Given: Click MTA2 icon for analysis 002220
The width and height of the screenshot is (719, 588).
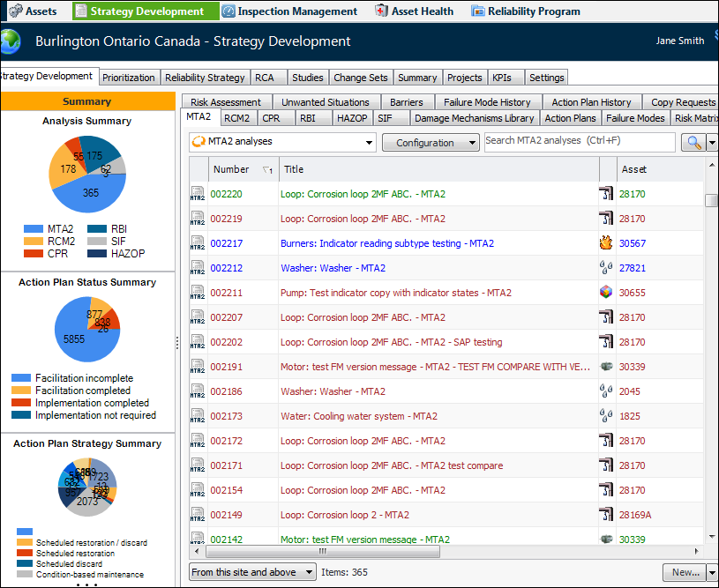Looking at the screenshot, I should [198, 194].
